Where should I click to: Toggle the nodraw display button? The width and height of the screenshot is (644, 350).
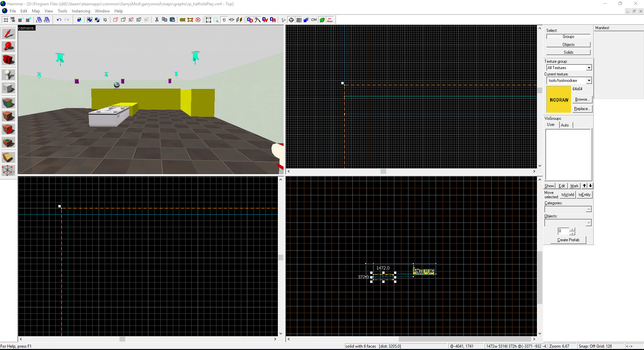click(330, 20)
